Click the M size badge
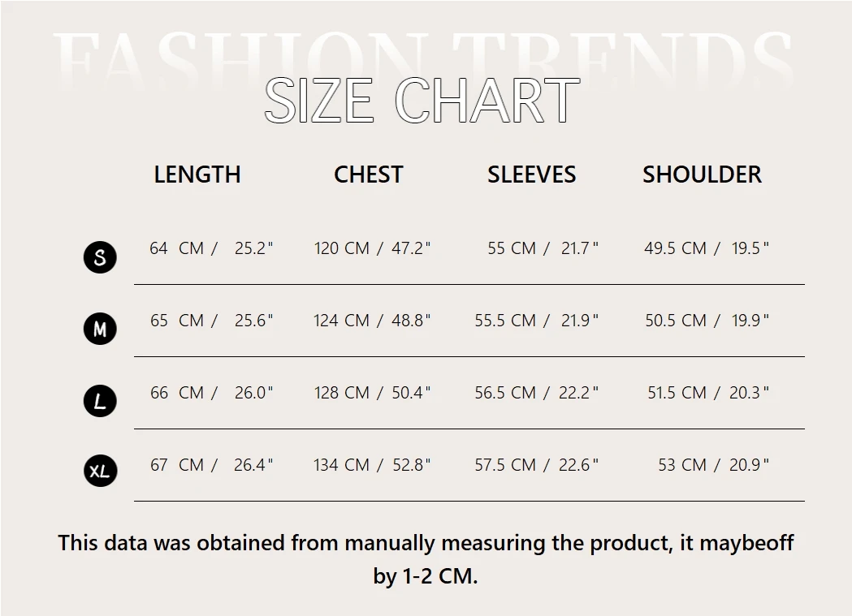 click(x=100, y=329)
